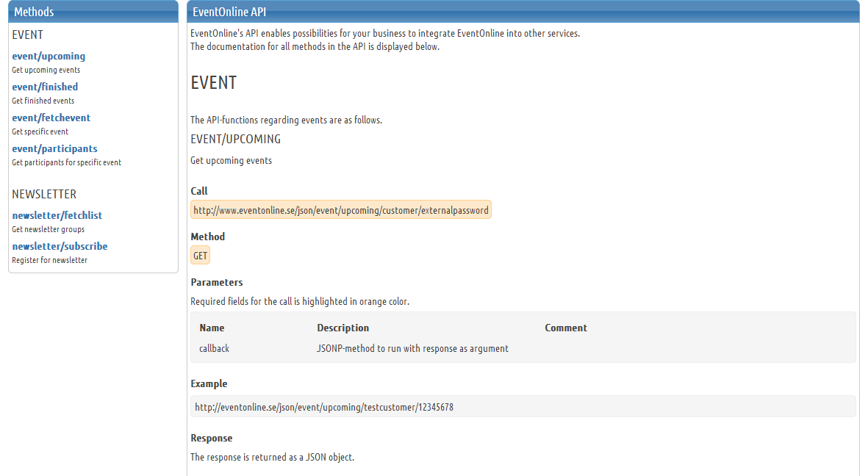
Task: Click the Comment column header
Action: pos(566,328)
